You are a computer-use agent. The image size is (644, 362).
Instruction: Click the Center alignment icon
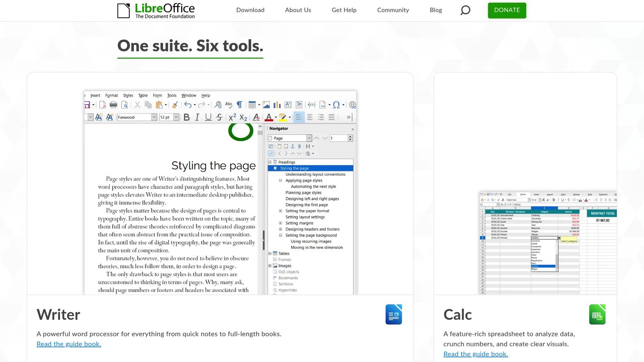(x=310, y=117)
